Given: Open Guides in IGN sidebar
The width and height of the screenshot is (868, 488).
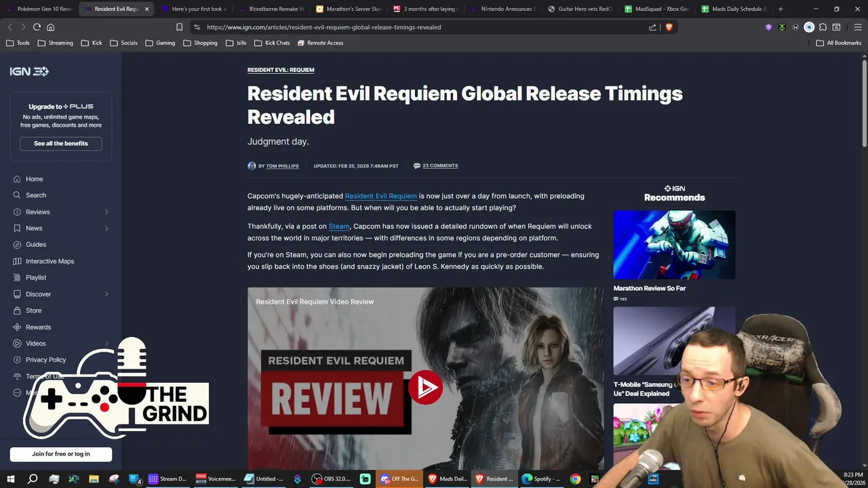Looking at the screenshot, I should click(x=36, y=245).
